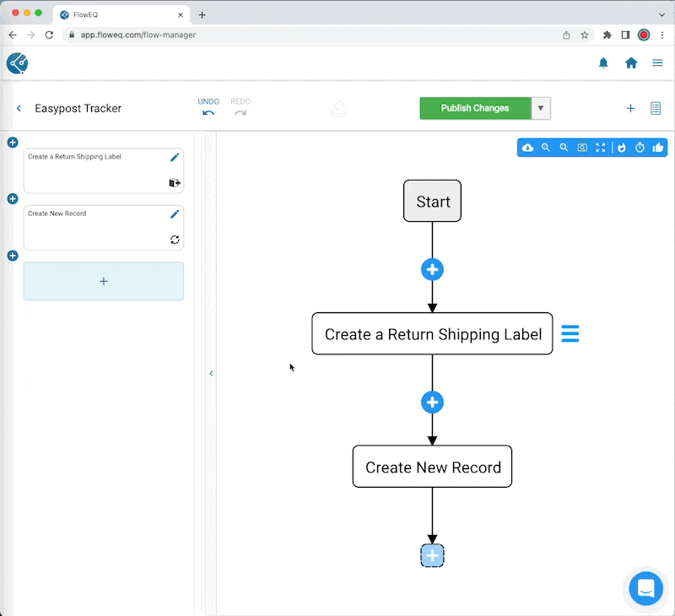The image size is (675, 616).
Task: Click Publish Changes button
Action: (x=475, y=108)
